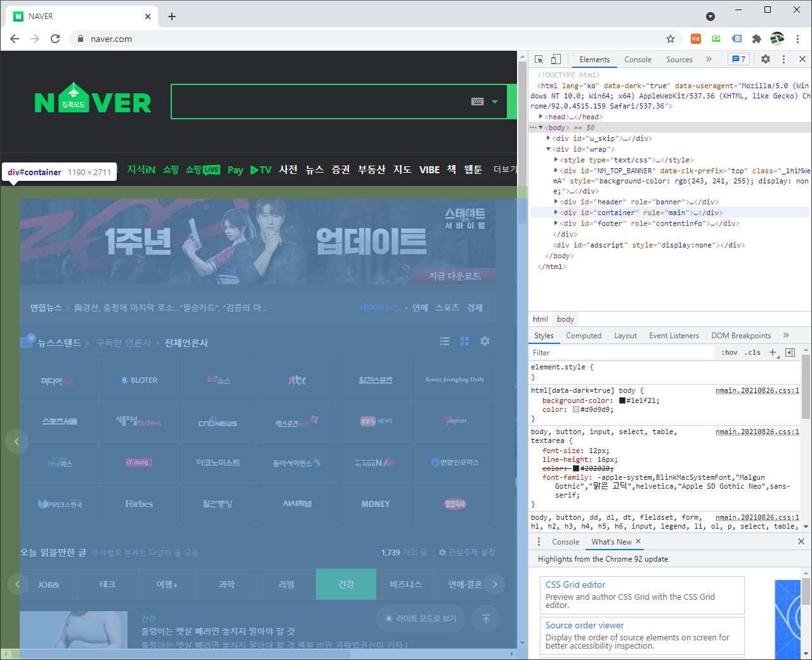Click the address bar showing naver.com
Image resolution: width=812 pixels, height=660 pixels.
tap(374, 39)
